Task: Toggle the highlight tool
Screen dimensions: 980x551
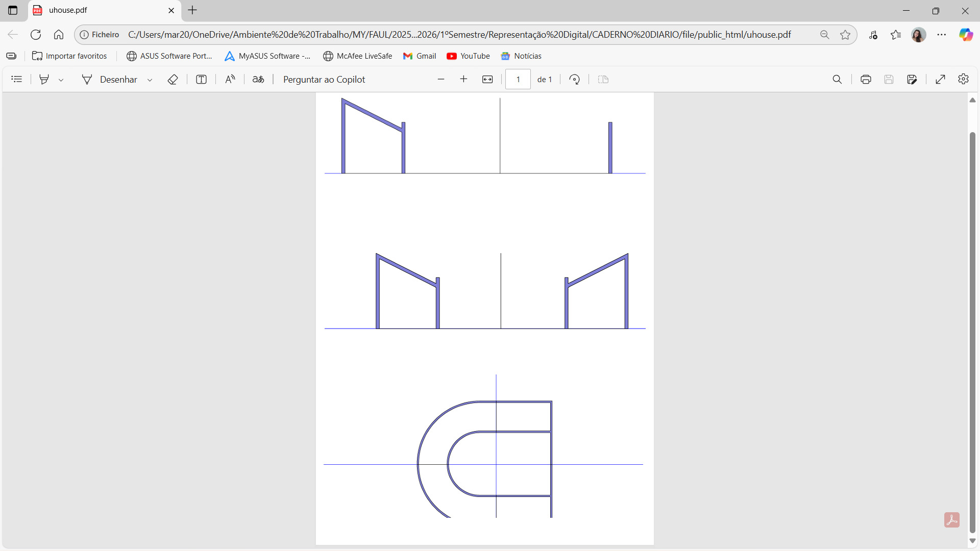Action: [44, 79]
